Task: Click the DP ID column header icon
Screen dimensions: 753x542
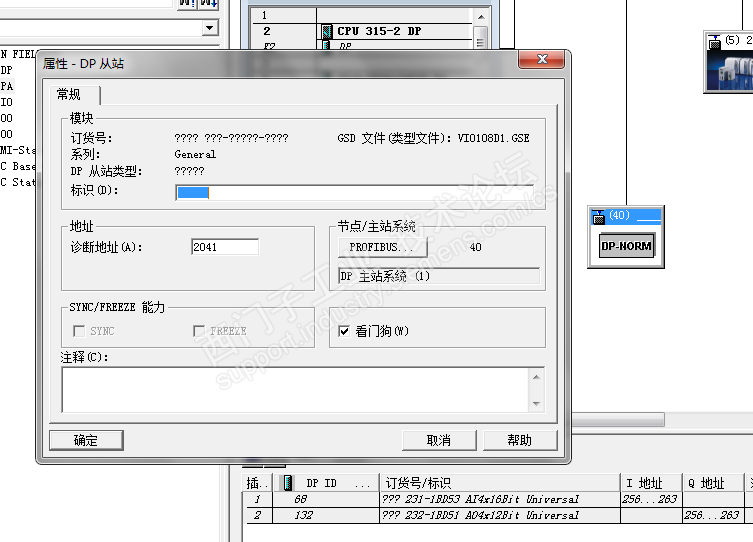Action: pyautogui.click(x=288, y=483)
